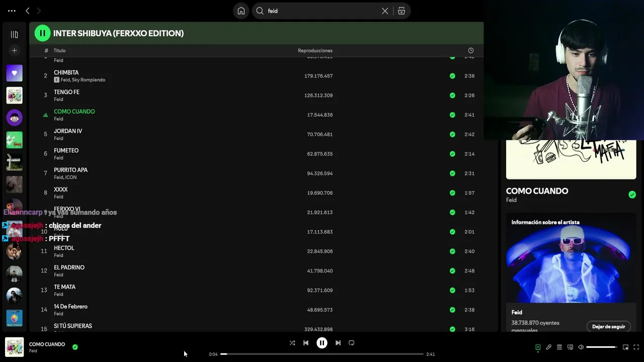
Task: Skip to the previous track
Action: tap(306, 343)
